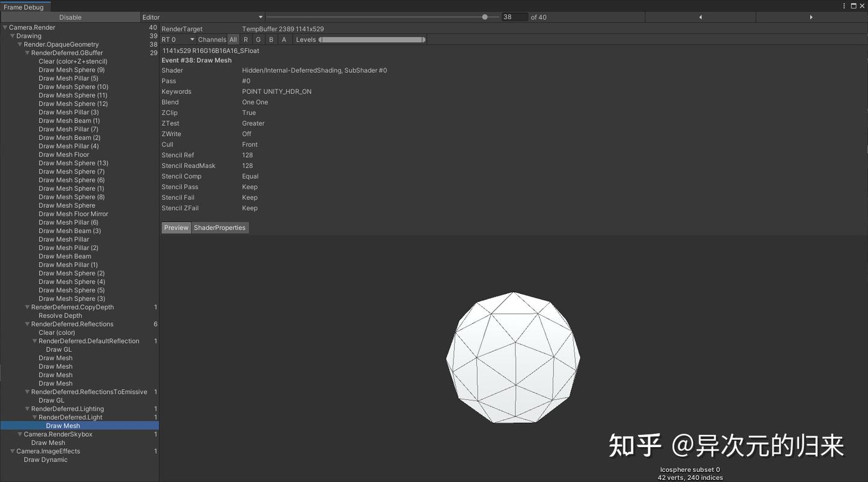868x482 pixels.
Task: Show only the blue channel
Action: (x=271, y=39)
